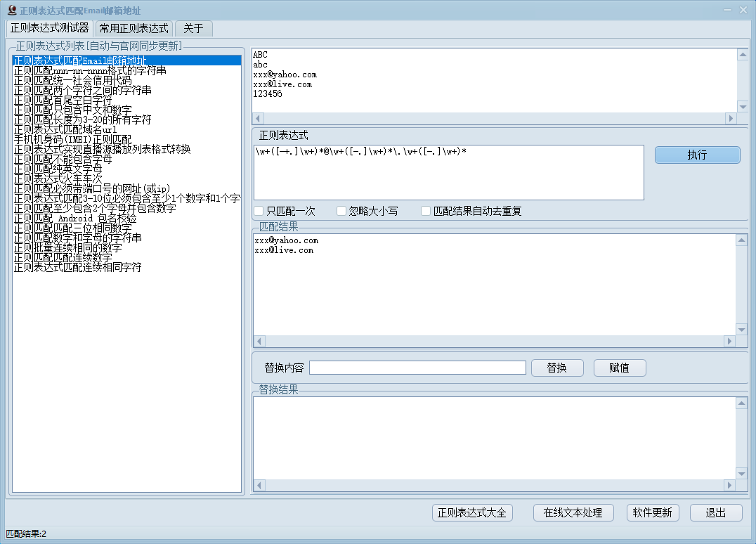This screenshot has height=544, width=756.
Task: Click the 软件更新 button
Action: (x=652, y=513)
